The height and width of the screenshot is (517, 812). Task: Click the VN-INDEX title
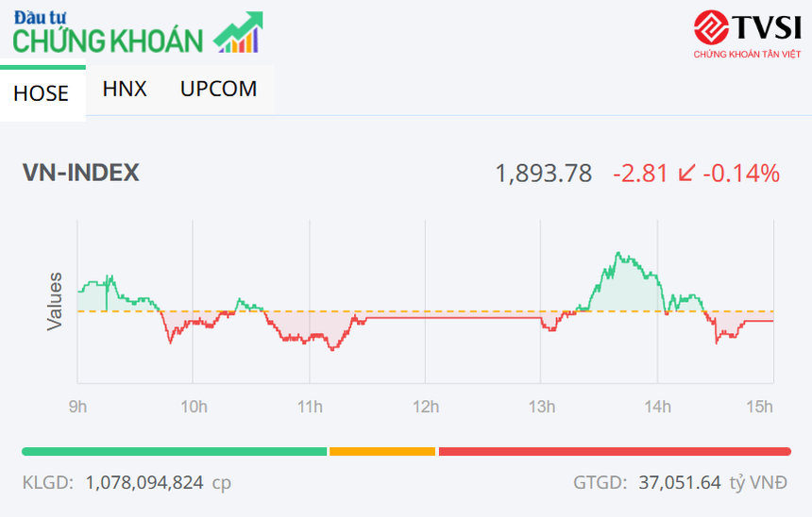(x=81, y=173)
